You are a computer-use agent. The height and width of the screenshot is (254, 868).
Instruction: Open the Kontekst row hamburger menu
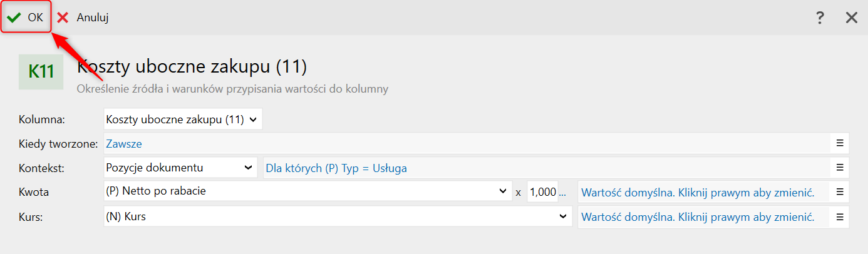(840, 168)
